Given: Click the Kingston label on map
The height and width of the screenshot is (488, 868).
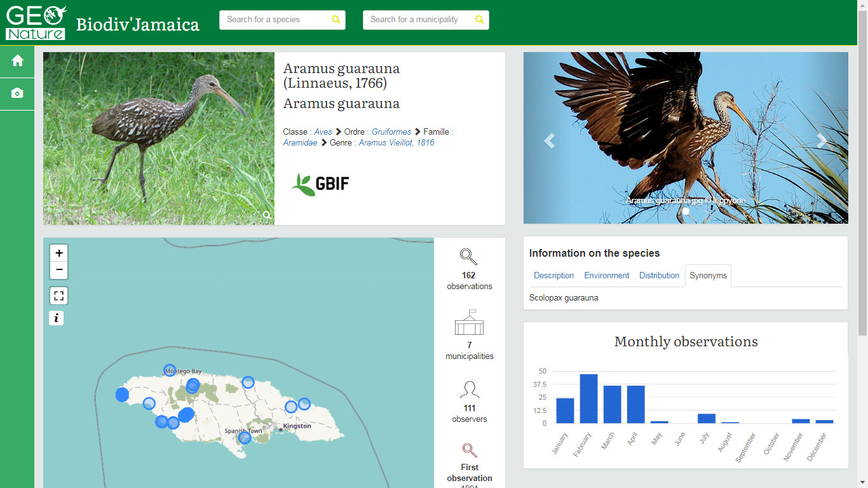Looking at the screenshot, I should pyautogui.click(x=297, y=426).
